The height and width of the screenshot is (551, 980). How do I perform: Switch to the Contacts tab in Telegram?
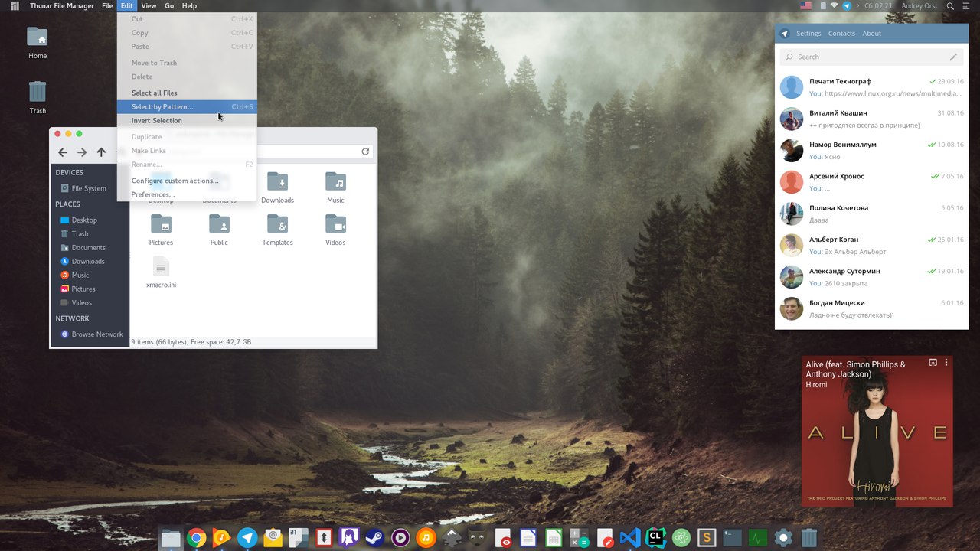841,33
